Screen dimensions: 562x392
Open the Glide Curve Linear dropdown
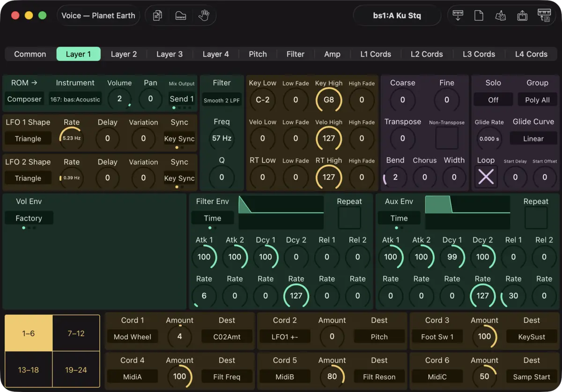click(533, 138)
